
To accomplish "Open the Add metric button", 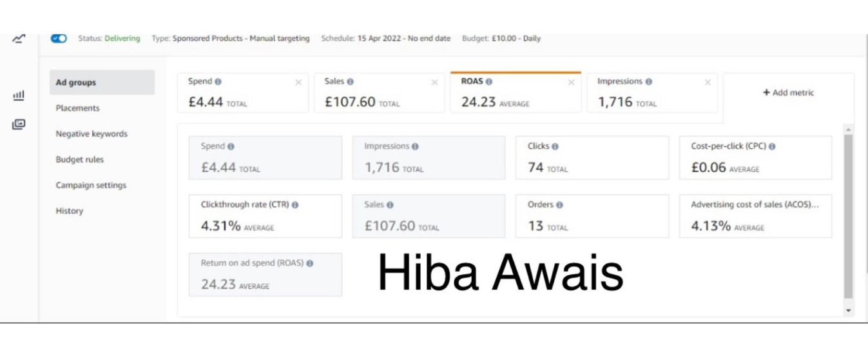I will (x=788, y=93).
